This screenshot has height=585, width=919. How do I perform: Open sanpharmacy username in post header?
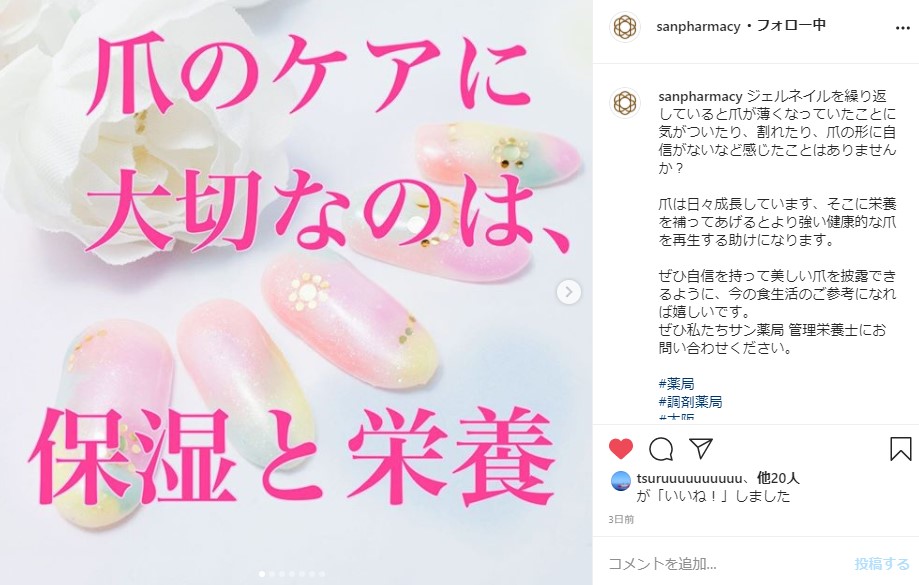[x=698, y=26]
